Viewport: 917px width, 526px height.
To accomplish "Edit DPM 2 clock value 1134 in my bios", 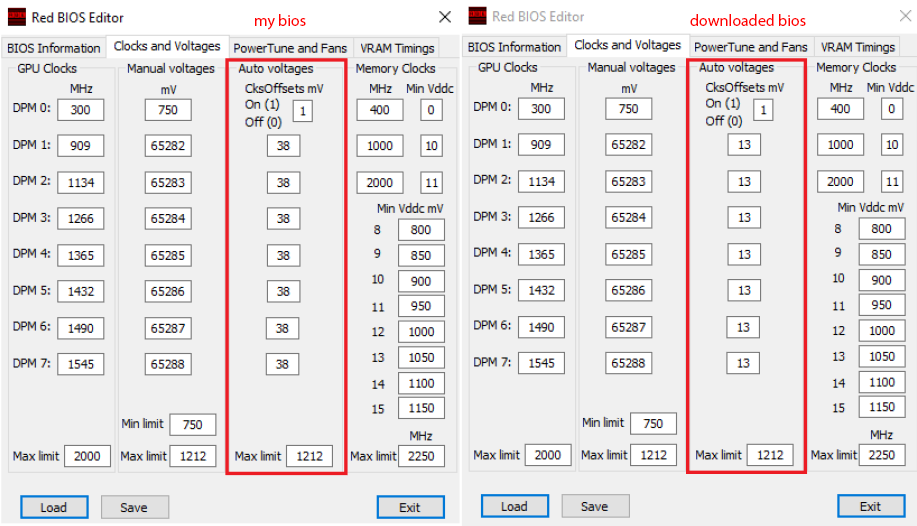I will pyautogui.click(x=81, y=183).
